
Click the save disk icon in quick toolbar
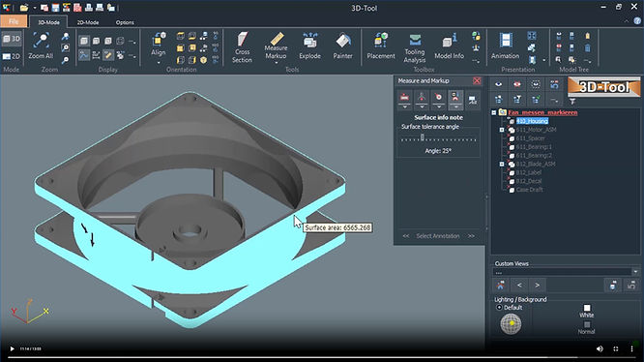click(x=55, y=8)
